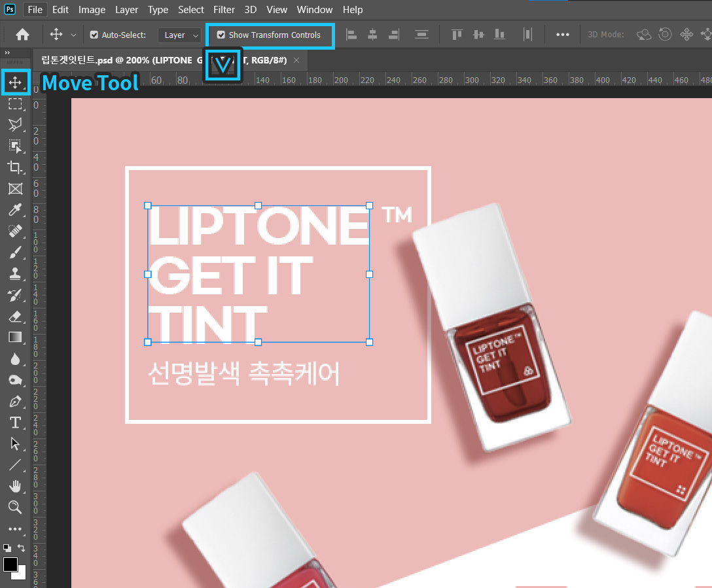This screenshot has height=588, width=712.
Task: Open the Window menu
Action: point(315,10)
